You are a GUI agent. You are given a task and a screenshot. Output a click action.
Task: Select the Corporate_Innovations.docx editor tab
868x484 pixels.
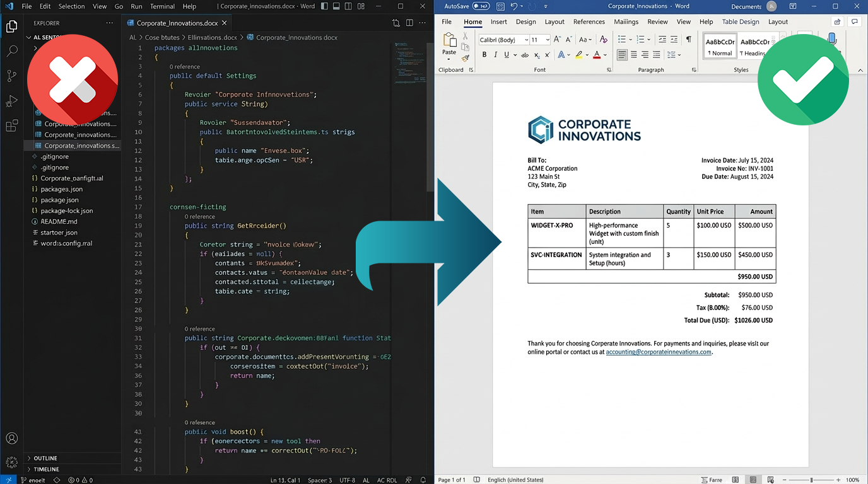[x=177, y=23]
